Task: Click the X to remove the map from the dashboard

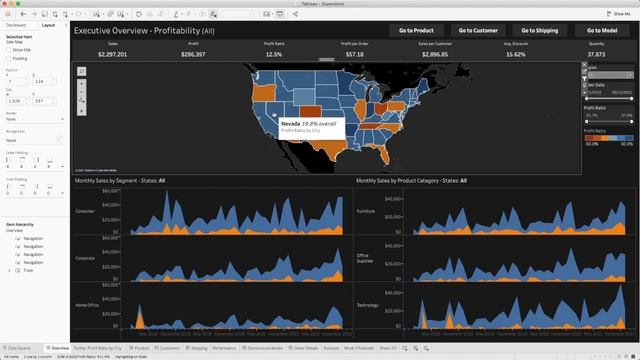Action: [584, 64]
